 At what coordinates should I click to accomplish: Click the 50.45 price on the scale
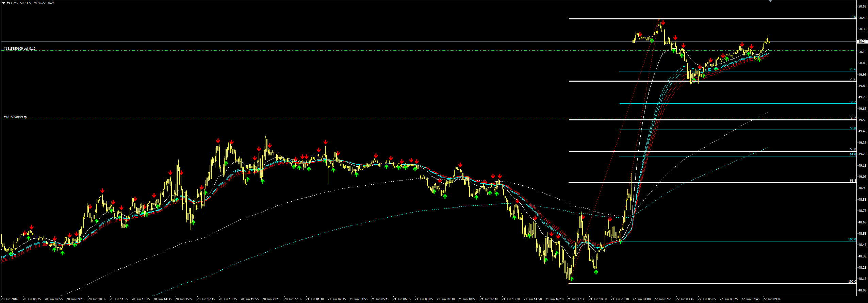pyautogui.click(x=862, y=18)
